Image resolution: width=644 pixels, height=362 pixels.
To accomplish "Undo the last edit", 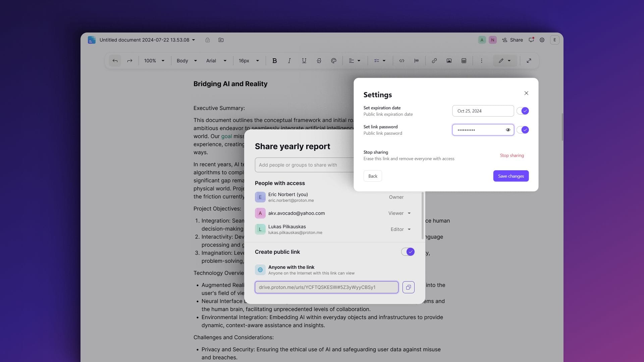I will click(115, 61).
